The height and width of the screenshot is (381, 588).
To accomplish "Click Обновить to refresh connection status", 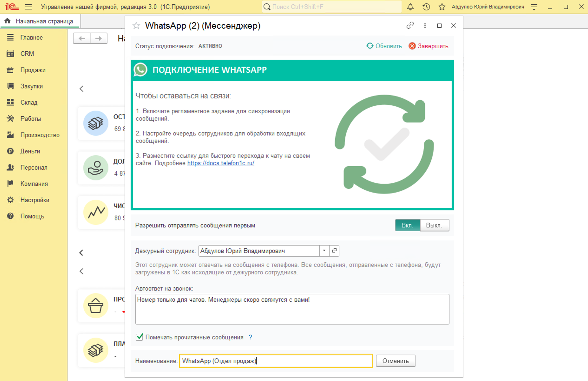I will [384, 46].
